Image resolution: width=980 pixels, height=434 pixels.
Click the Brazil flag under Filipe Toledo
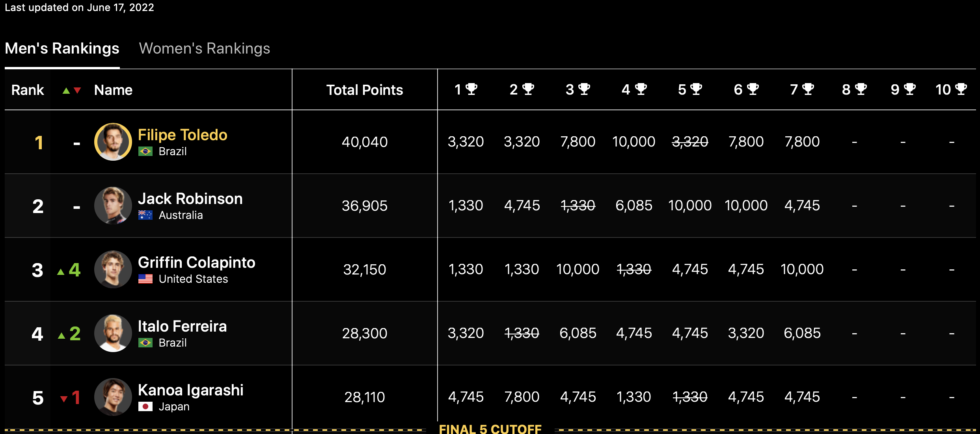pyautogui.click(x=145, y=151)
